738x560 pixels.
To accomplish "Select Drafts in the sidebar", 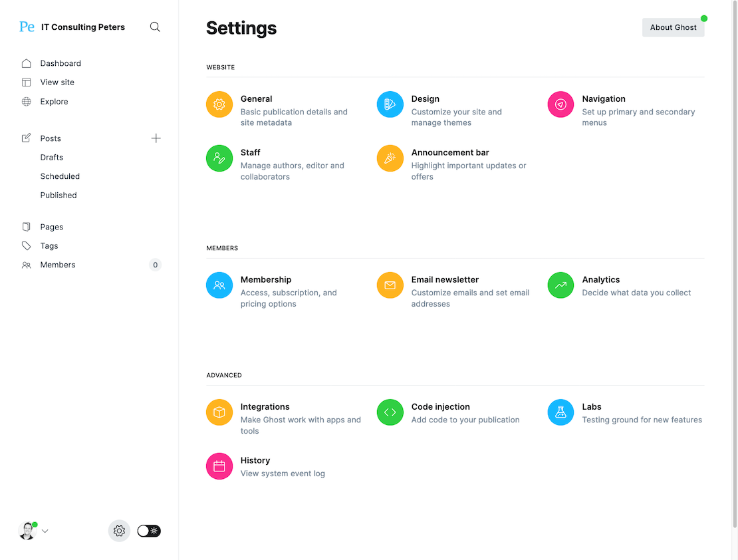I will pos(51,157).
